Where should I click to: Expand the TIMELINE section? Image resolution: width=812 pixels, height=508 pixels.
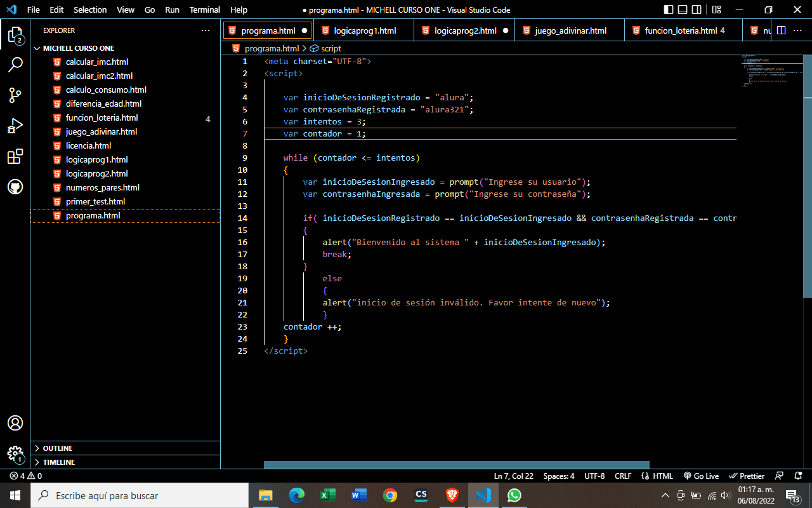[126, 462]
